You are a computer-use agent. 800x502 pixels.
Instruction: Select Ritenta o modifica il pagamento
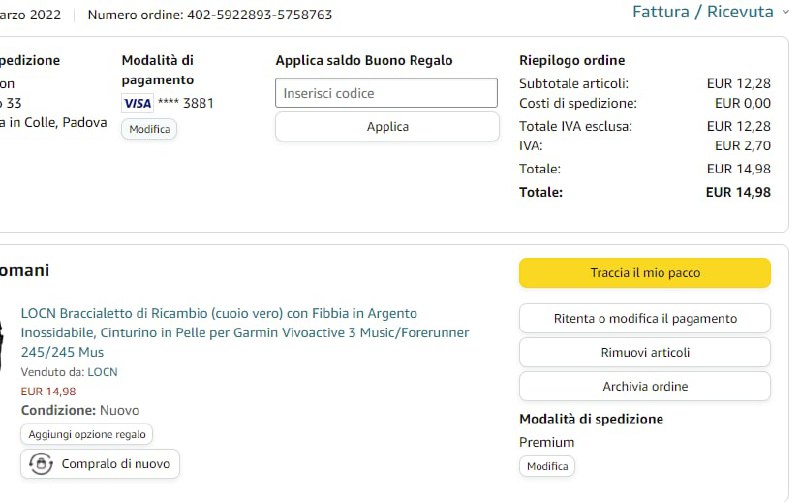pos(644,319)
